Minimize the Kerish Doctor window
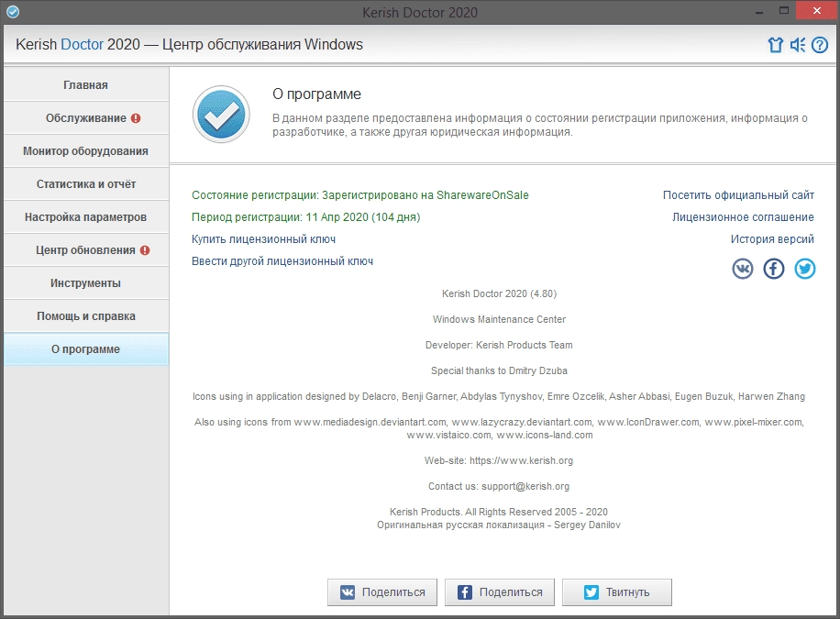Viewport: 840px width, 619px height. point(759,11)
